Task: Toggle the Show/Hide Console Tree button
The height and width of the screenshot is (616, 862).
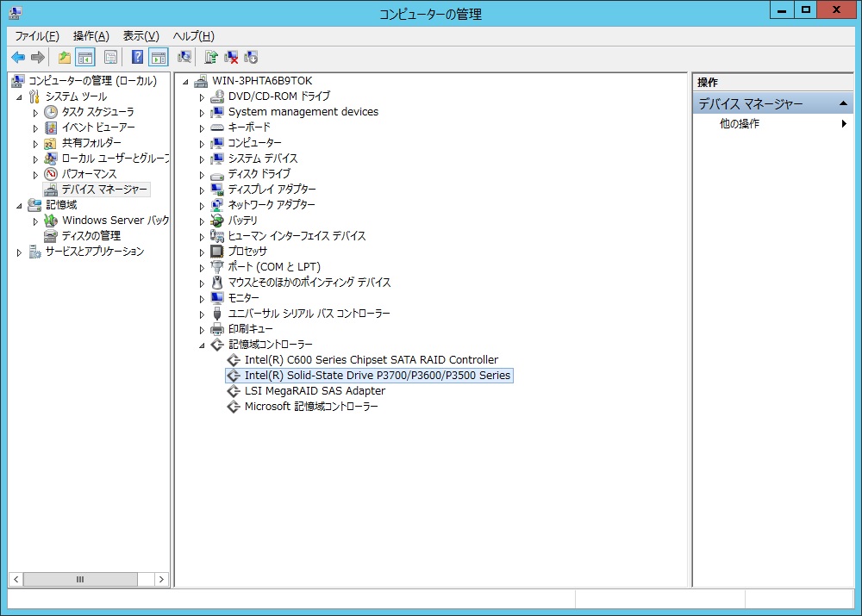Action: point(84,58)
